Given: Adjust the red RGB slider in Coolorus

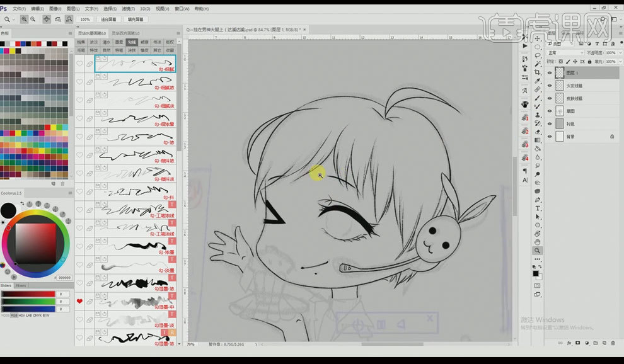Looking at the screenshot, I should (x=28, y=294).
